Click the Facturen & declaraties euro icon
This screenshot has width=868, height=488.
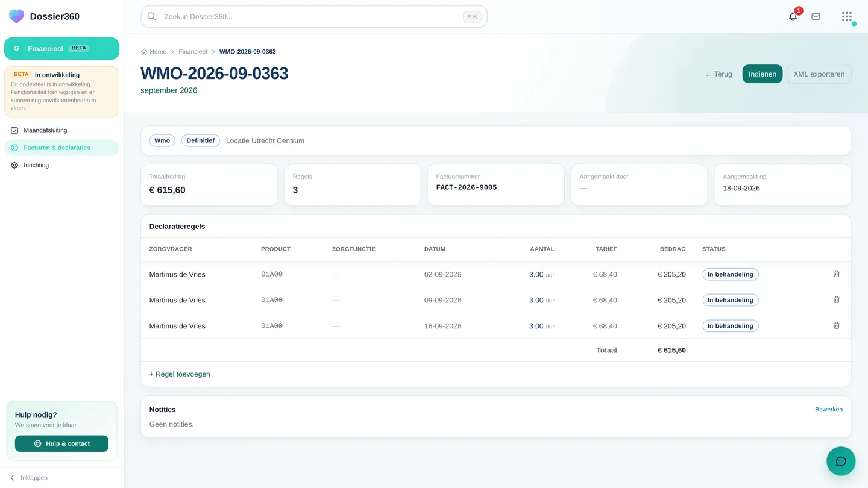[x=14, y=148]
